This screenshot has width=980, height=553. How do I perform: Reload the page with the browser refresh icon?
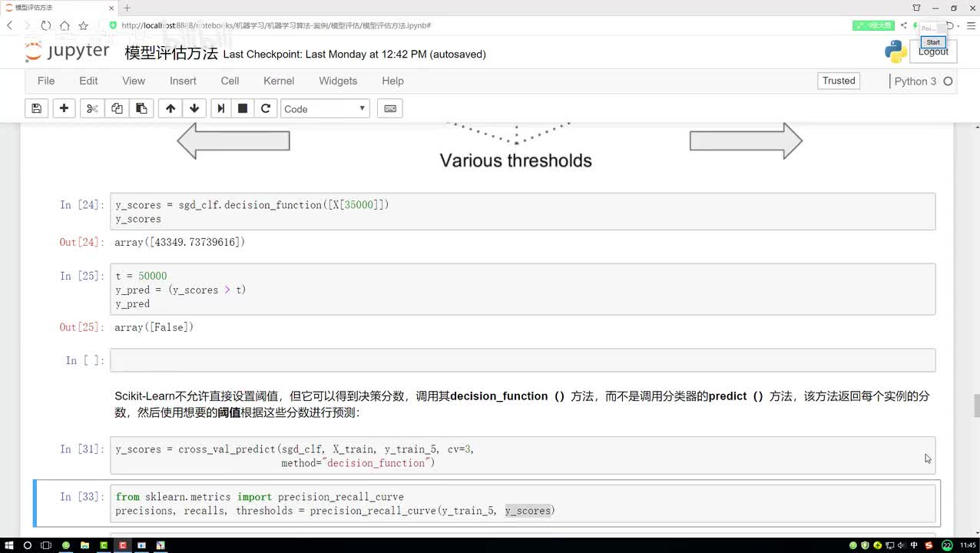(46, 25)
